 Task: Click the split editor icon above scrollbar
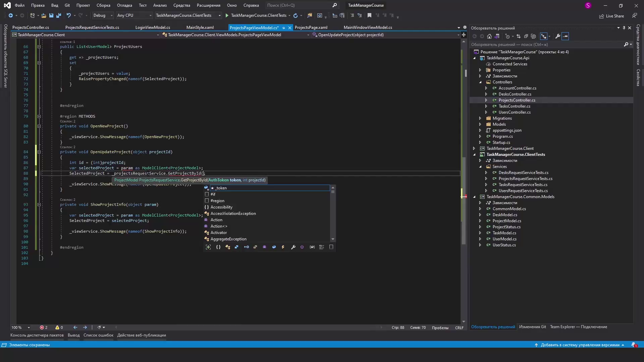click(464, 35)
